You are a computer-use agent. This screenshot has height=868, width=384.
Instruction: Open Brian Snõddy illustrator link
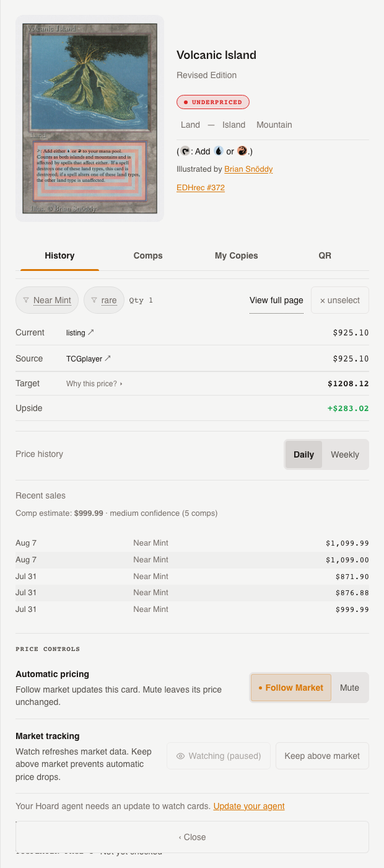point(248,169)
